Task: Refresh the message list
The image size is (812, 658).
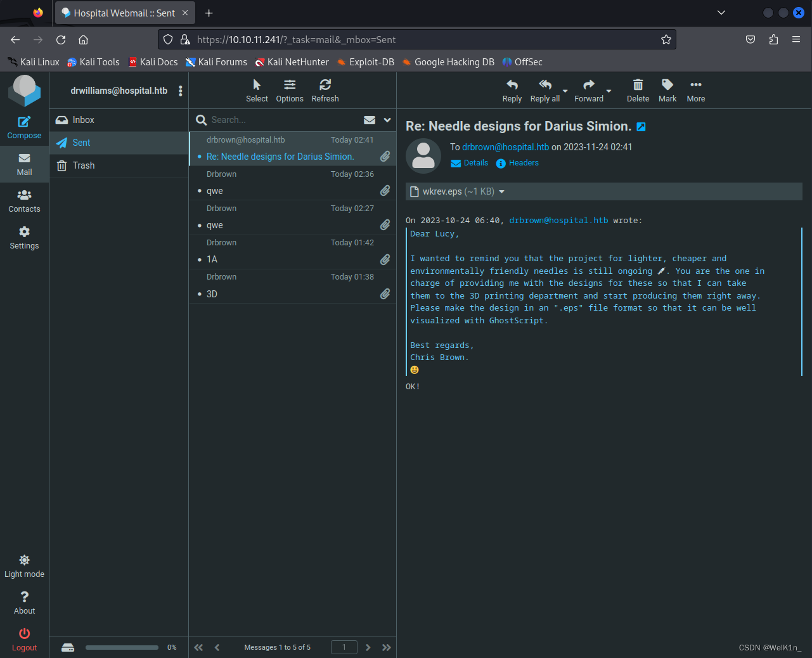Action: tap(325, 91)
